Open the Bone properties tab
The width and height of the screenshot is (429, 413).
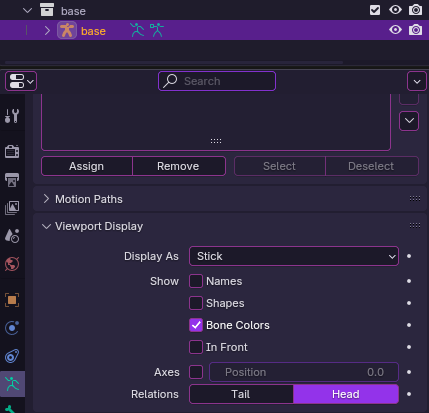pos(10,409)
